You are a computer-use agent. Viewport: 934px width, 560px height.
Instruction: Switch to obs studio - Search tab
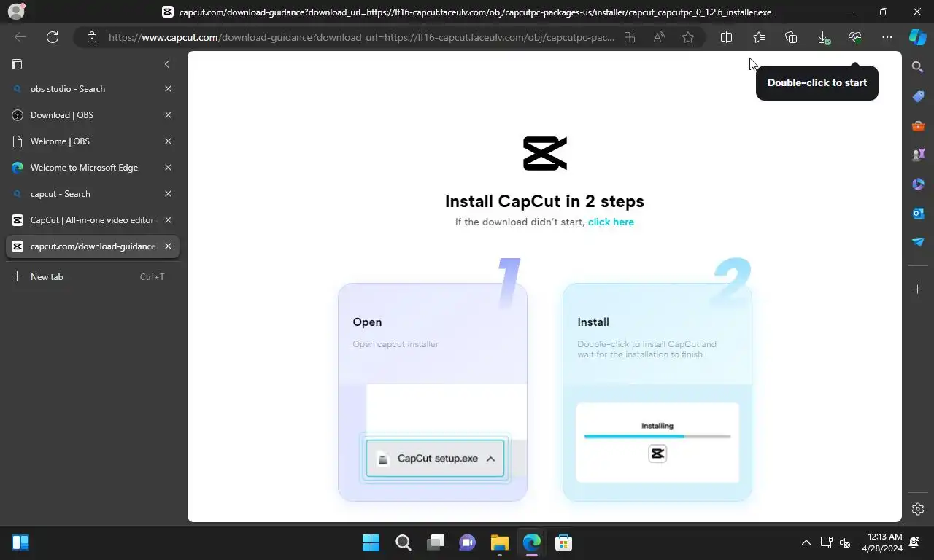coord(92,89)
